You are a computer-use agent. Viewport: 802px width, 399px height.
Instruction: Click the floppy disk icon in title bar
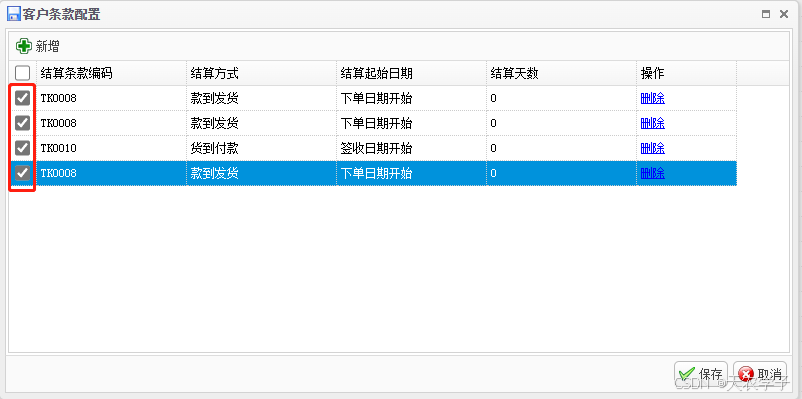point(14,14)
